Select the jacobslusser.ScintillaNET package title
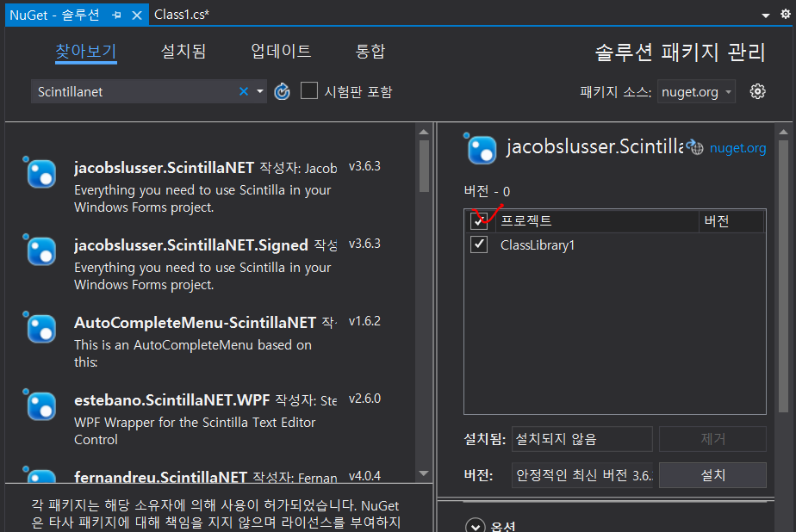The height and width of the screenshot is (532, 796). (164, 167)
